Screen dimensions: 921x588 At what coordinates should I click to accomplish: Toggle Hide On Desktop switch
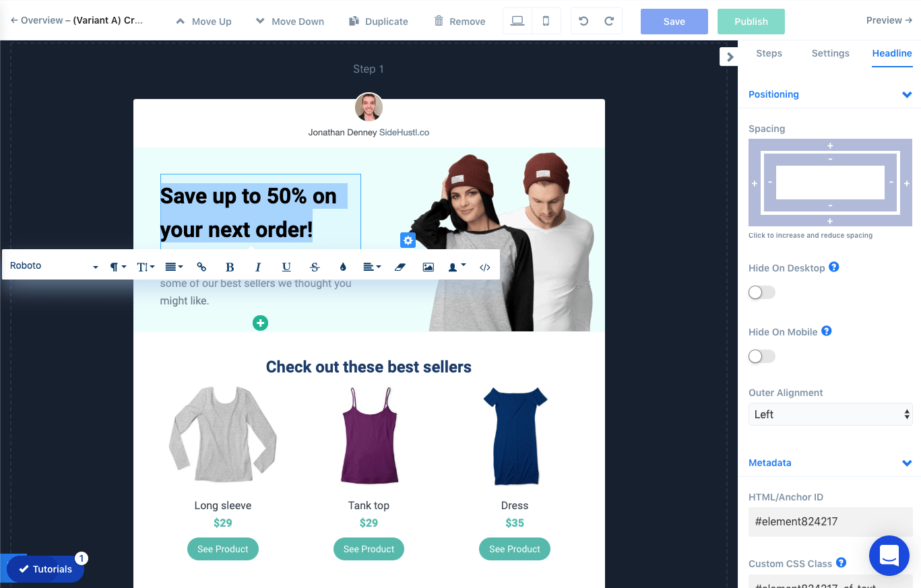pyautogui.click(x=762, y=292)
